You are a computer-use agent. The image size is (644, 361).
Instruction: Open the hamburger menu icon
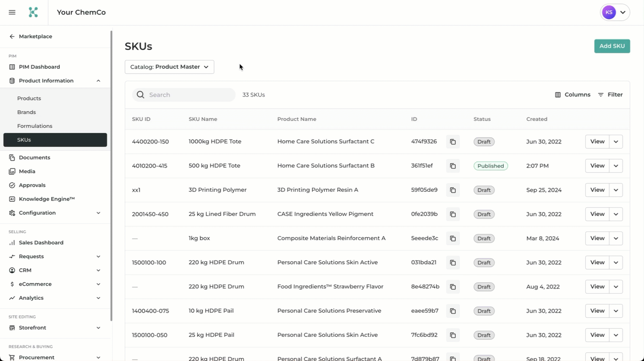point(12,13)
